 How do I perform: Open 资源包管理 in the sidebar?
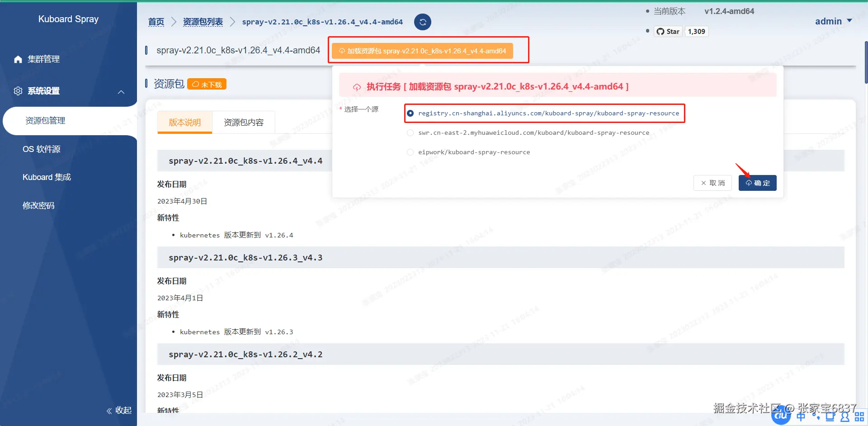[45, 120]
